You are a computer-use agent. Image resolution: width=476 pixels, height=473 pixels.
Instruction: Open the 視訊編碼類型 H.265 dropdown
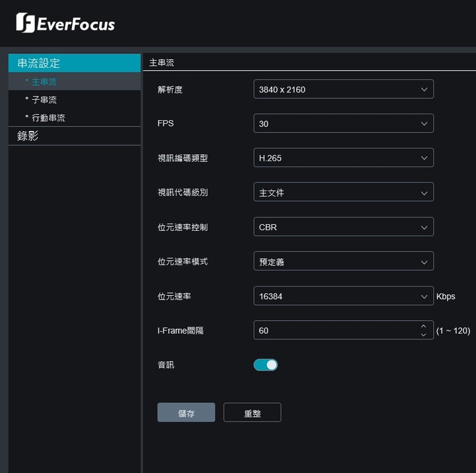tap(343, 157)
